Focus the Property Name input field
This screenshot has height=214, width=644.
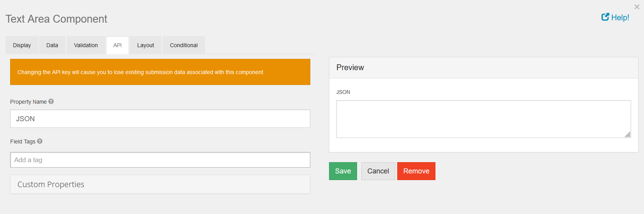click(x=160, y=119)
